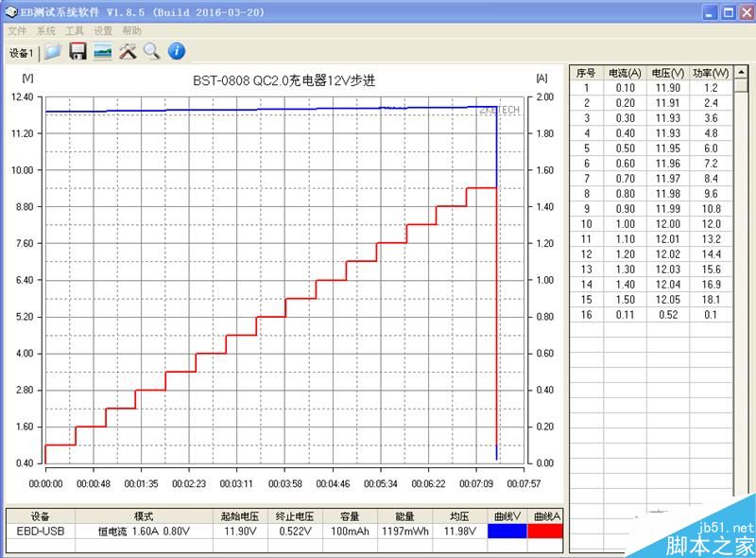Image resolution: width=756 pixels, height=558 pixels.
Task: Click the EBD-USB device cell
Action: coord(41,531)
